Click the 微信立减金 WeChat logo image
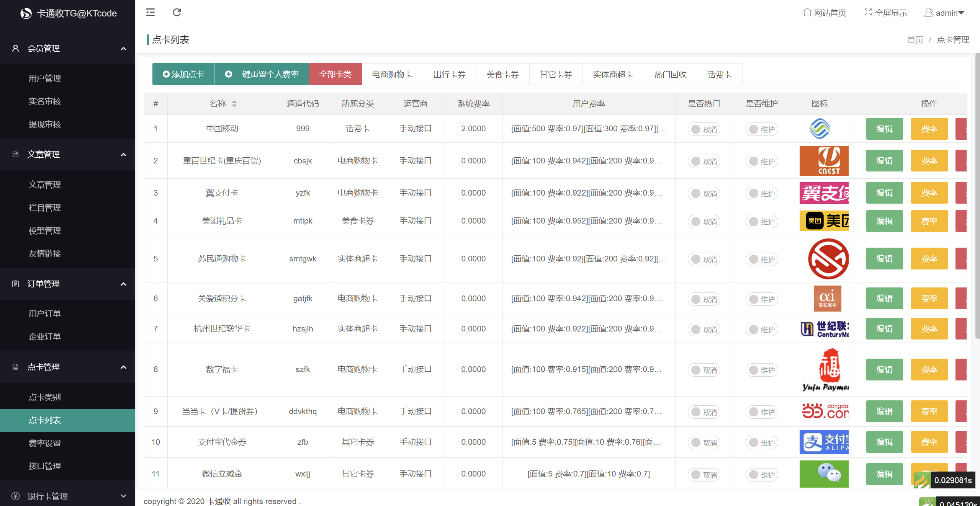The height and width of the screenshot is (506, 980). (x=824, y=474)
